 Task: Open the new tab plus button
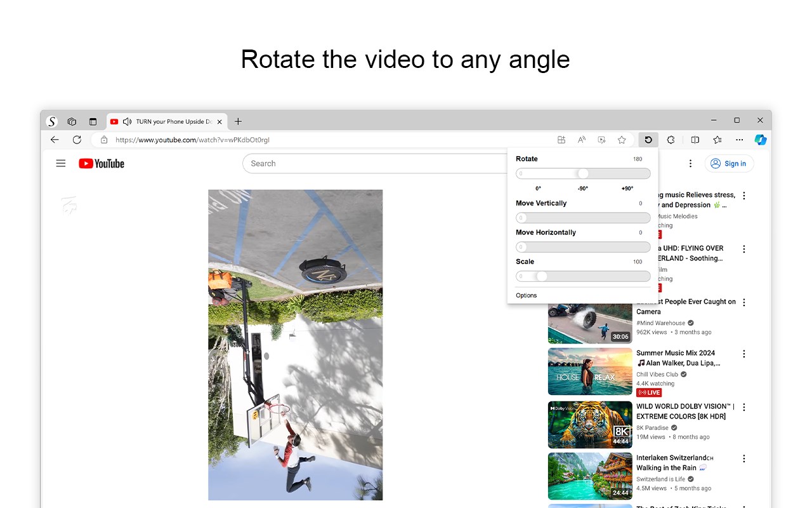tap(238, 121)
